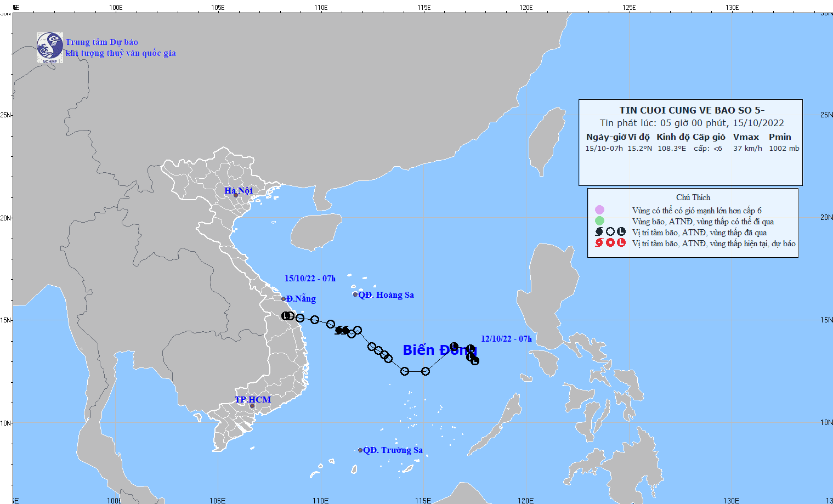Click the QĐ. Trường Sa label text
Screen dimensions: 833x504
click(393, 450)
